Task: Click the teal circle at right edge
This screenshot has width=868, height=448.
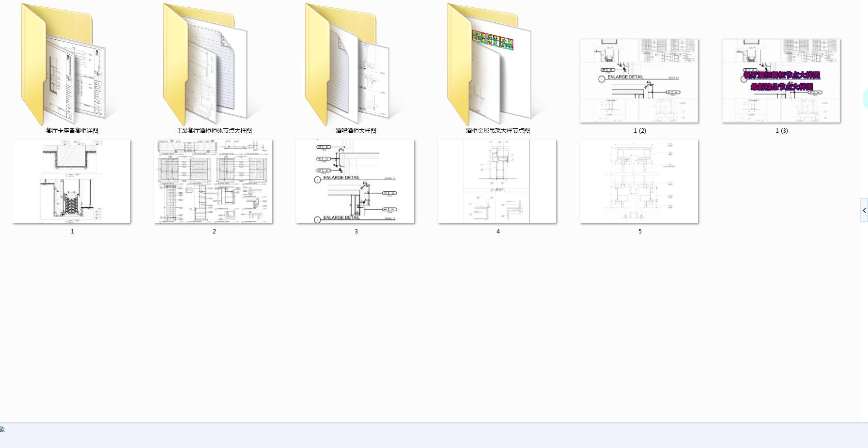Action: [x=866, y=98]
